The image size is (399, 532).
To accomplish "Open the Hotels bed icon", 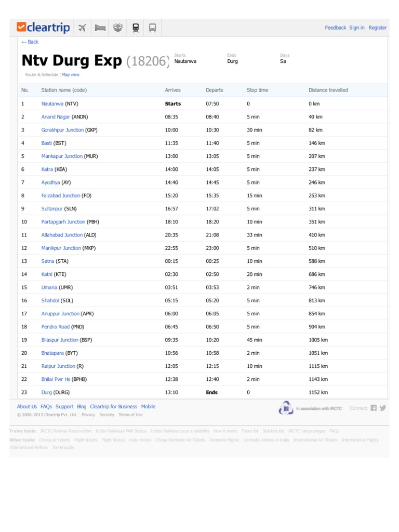I will tap(100, 28).
